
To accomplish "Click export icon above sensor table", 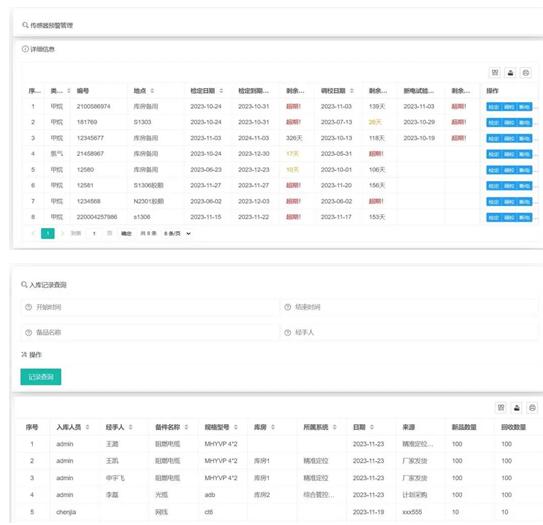I will (510, 72).
